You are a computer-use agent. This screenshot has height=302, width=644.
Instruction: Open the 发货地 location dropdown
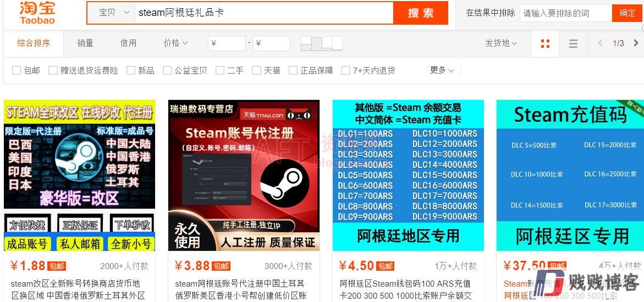click(x=501, y=43)
